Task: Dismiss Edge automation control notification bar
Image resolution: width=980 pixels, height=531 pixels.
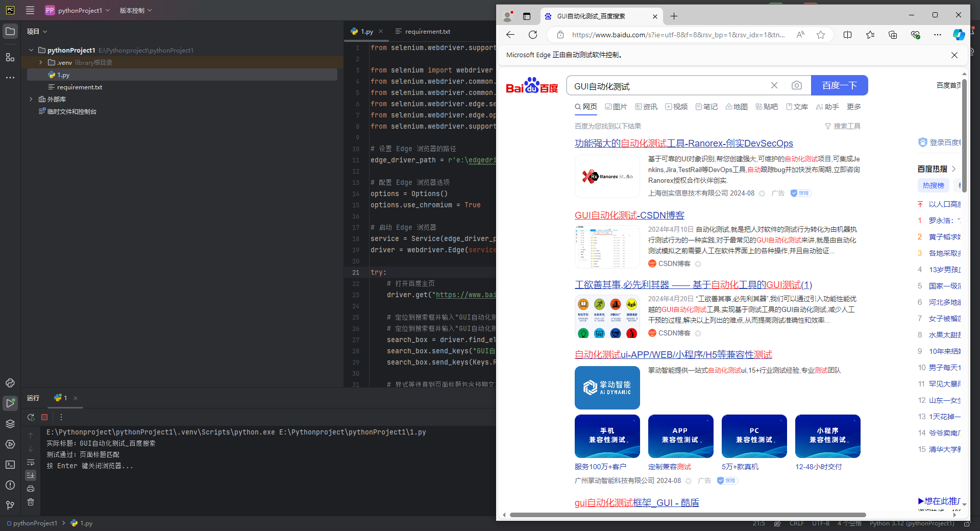Action: 954,55
